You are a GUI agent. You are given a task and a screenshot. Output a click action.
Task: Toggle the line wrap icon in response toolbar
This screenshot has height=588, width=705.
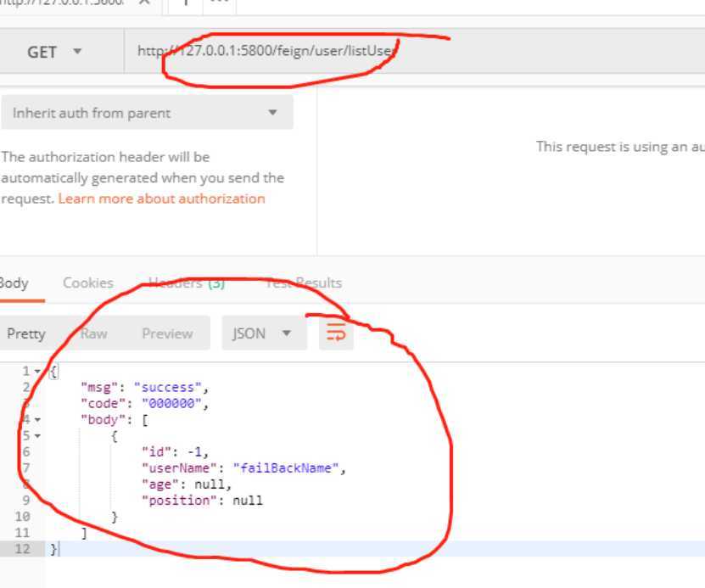336,333
